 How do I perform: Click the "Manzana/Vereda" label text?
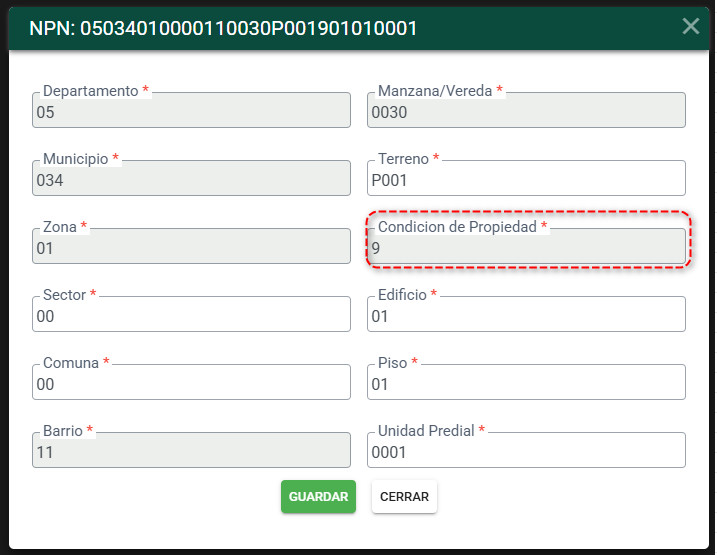434,91
